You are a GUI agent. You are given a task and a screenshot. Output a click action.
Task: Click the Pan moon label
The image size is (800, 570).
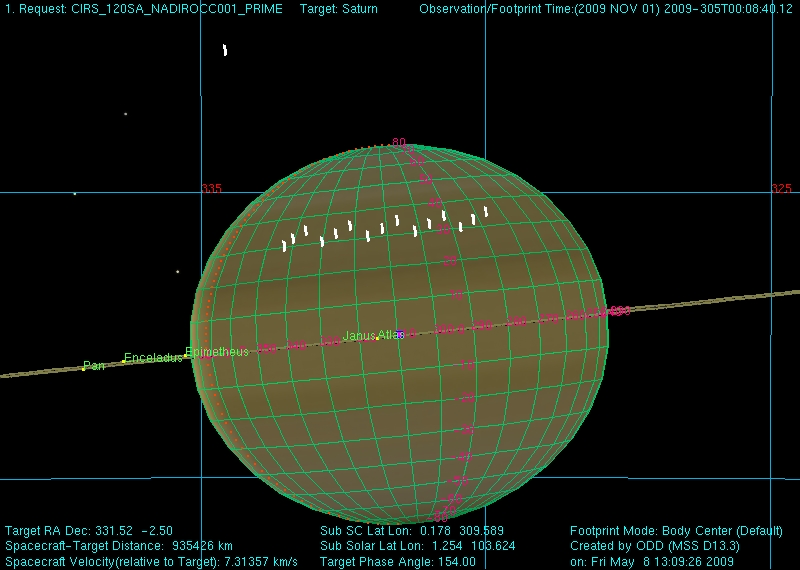click(x=94, y=366)
